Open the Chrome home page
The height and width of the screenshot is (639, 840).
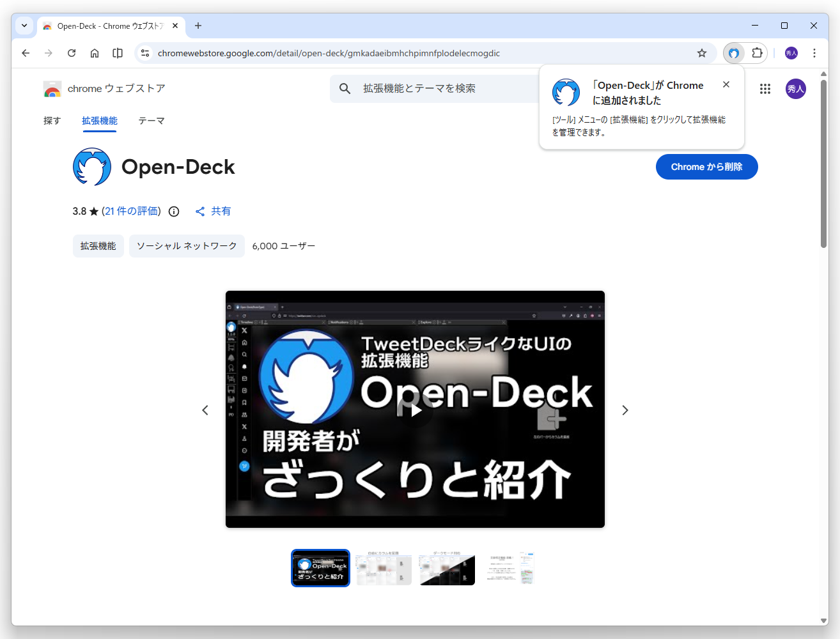tap(94, 53)
